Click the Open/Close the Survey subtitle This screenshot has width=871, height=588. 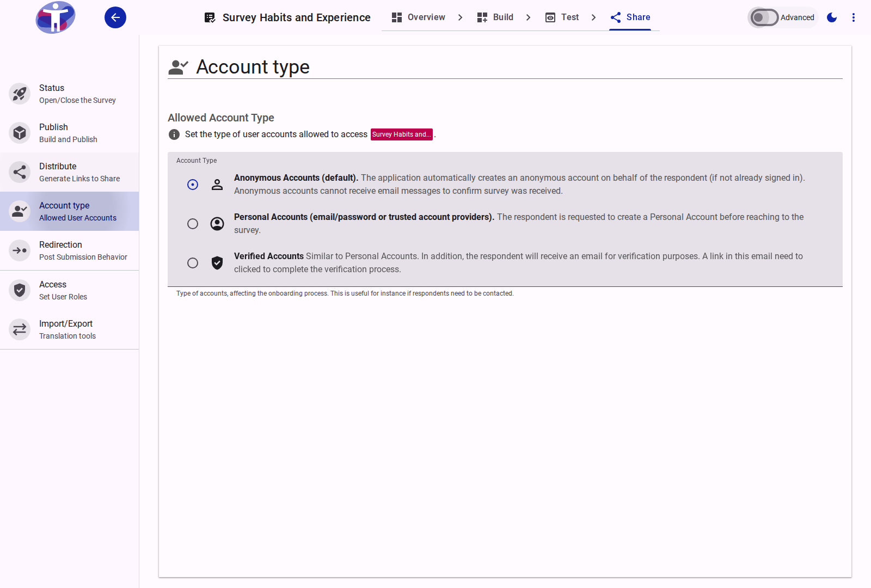click(x=77, y=100)
